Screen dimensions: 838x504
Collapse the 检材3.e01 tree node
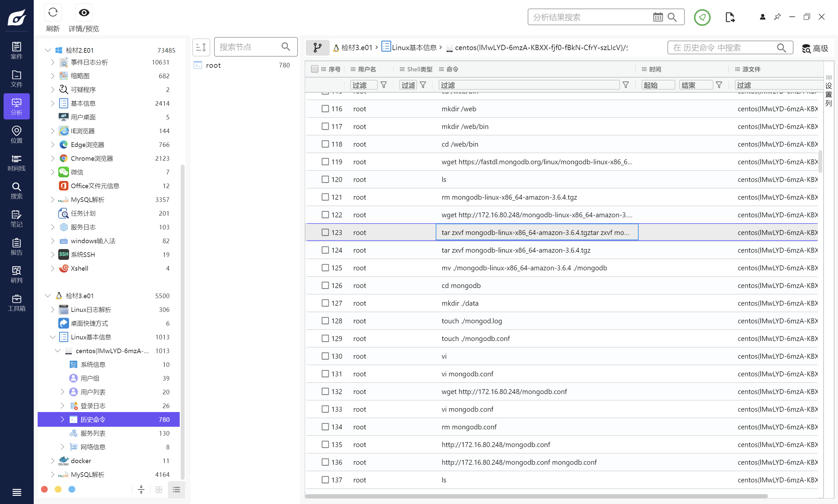pyautogui.click(x=47, y=296)
